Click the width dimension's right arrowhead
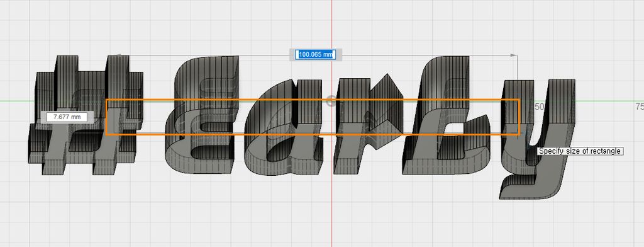 tap(514, 55)
